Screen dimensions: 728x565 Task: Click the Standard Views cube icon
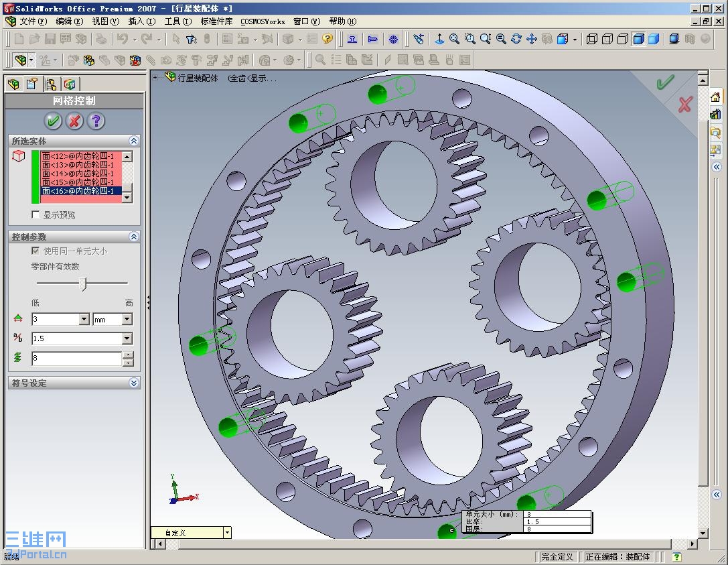(x=563, y=39)
